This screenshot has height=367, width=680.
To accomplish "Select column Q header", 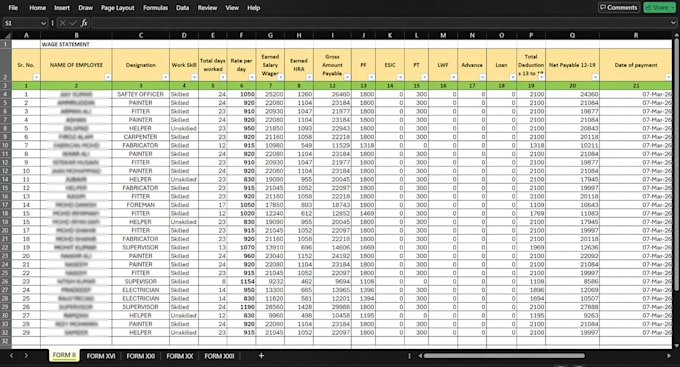I will coord(572,36).
